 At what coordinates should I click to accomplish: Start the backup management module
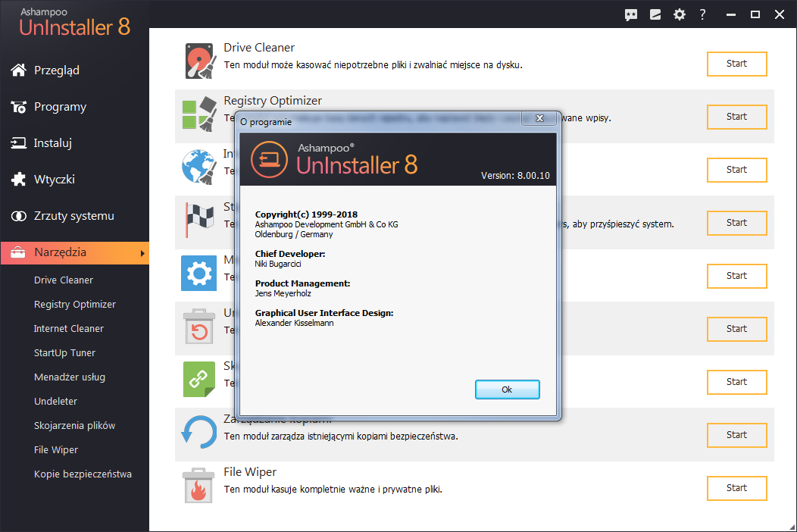coord(736,435)
